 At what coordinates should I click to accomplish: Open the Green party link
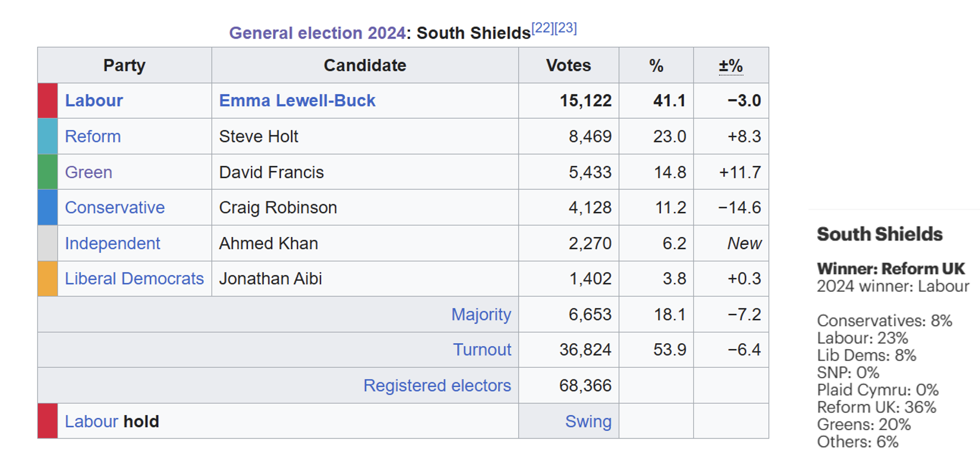tap(88, 172)
